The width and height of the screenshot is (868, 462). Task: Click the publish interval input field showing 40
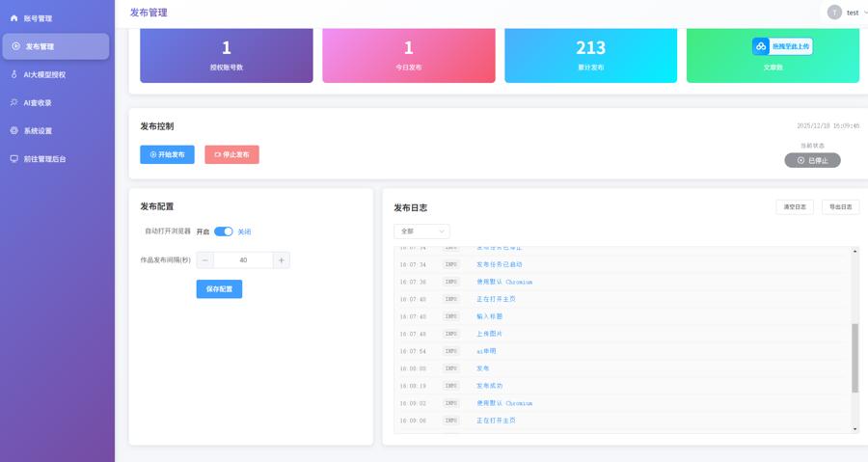pyautogui.click(x=243, y=260)
